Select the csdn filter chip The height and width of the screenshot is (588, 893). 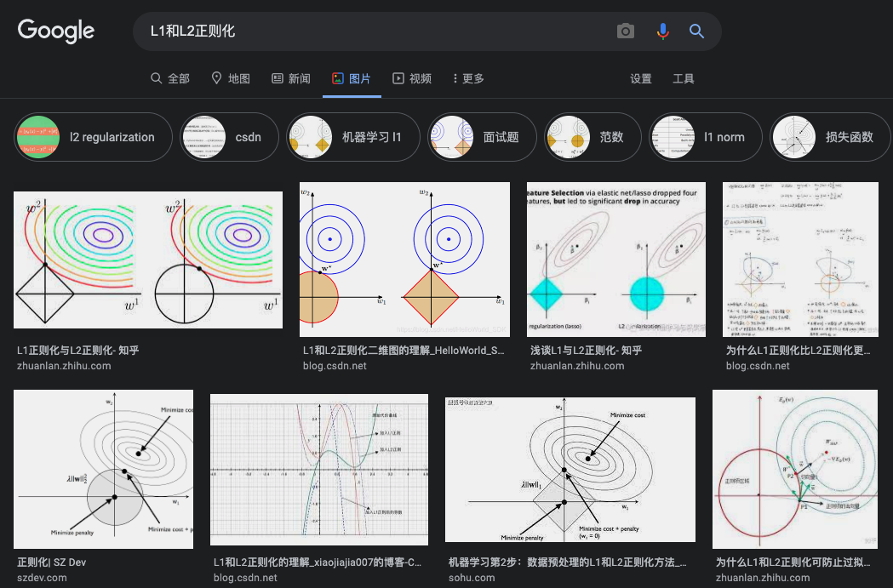pyautogui.click(x=230, y=137)
